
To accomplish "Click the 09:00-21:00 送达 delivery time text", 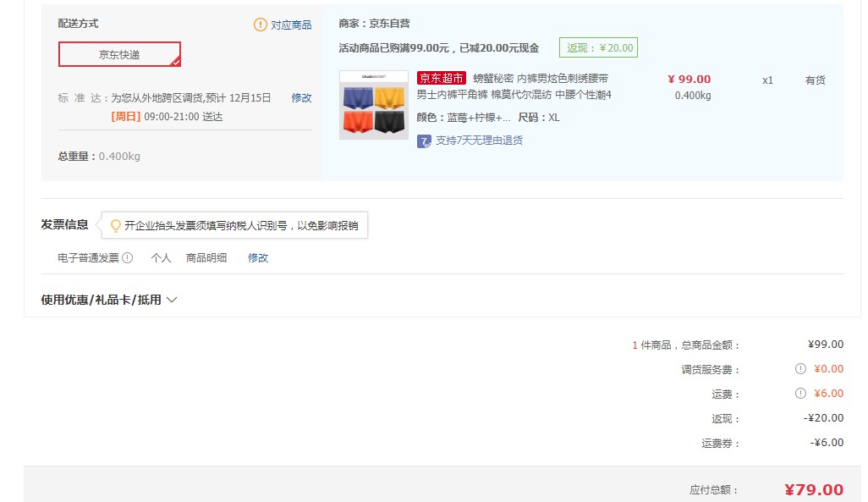I will pos(184,117).
